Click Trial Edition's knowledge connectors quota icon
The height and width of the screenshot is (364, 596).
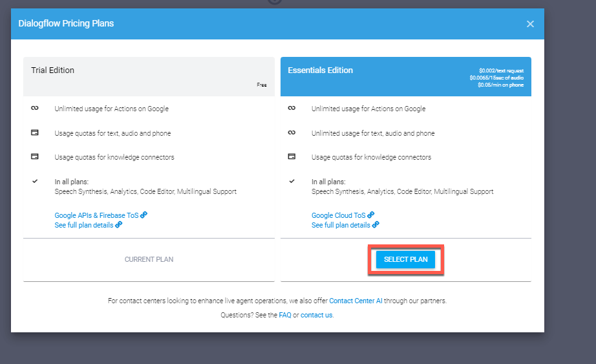coord(35,156)
